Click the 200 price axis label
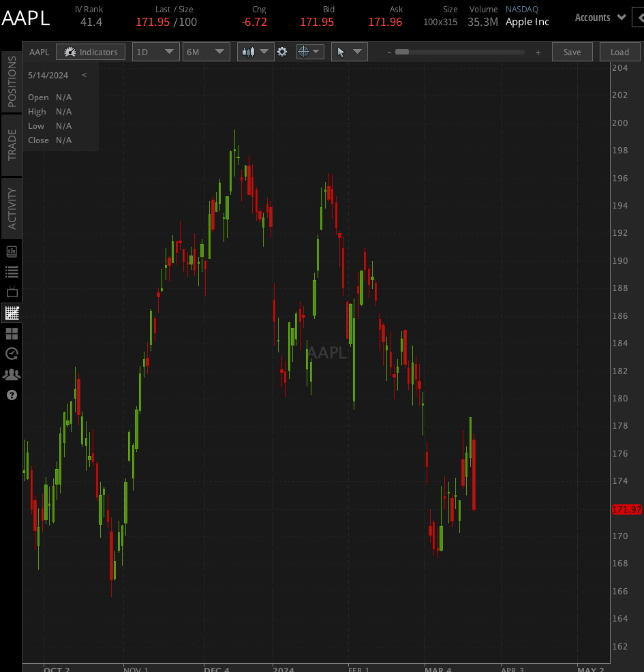The width and height of the screenshot is (644, 672). [x=619, y=123]
